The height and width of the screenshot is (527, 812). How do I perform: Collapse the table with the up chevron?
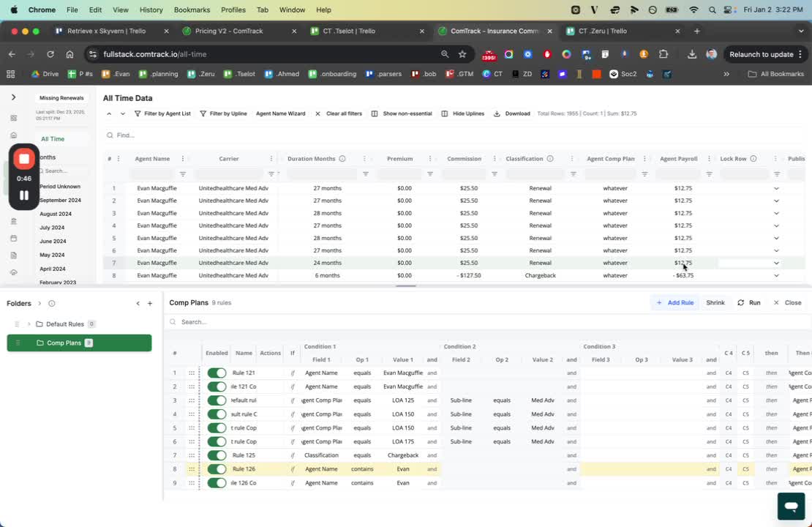click(x=109, y=113)
